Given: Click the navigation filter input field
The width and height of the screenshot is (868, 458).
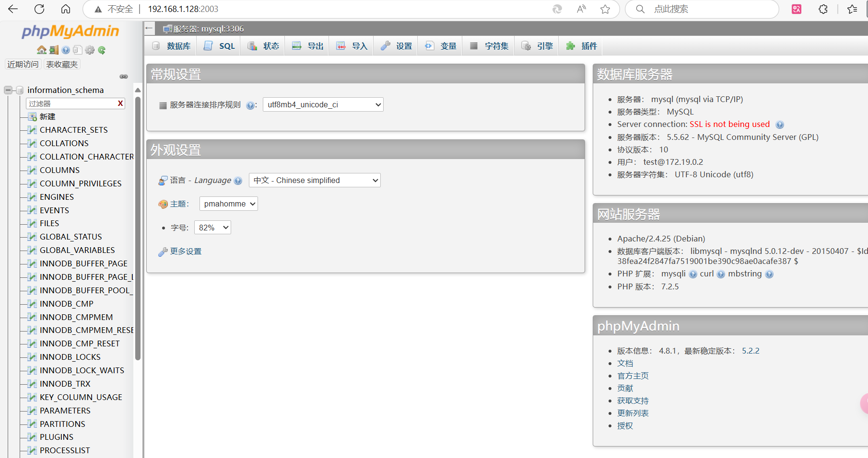Looking at the screenshot, I should click(72, 103).
